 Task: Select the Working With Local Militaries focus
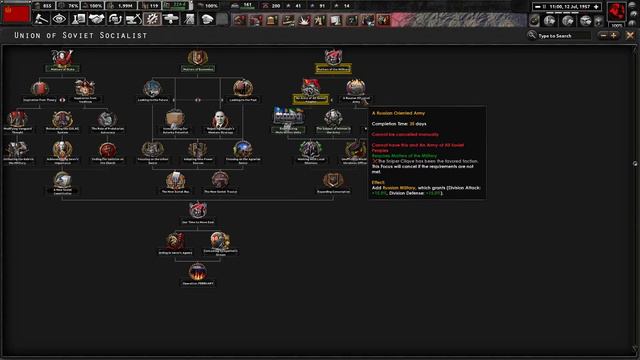[x=311, y=153]
